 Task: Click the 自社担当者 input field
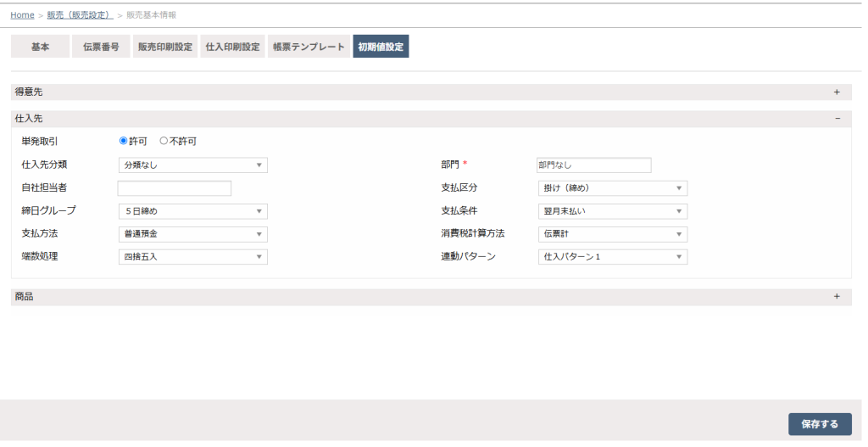175,188
